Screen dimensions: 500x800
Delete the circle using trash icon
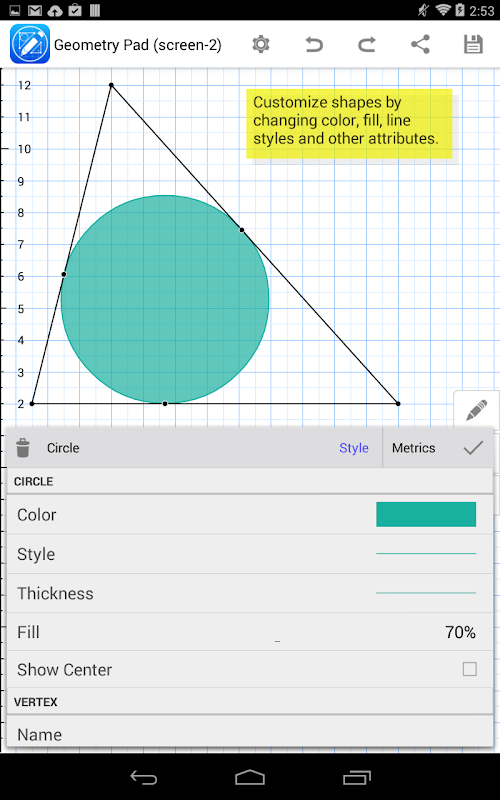click(23, 447)
